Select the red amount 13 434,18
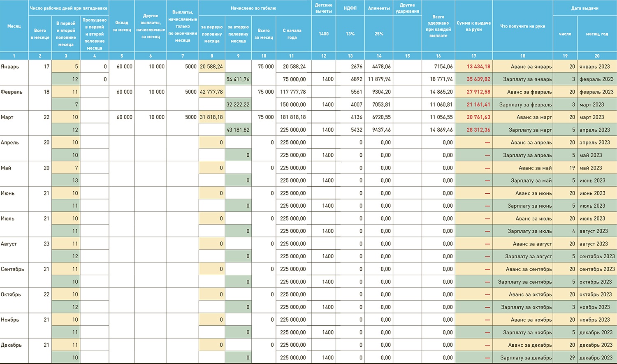Screen dimensions: 617x364 (x=478, y=67)
